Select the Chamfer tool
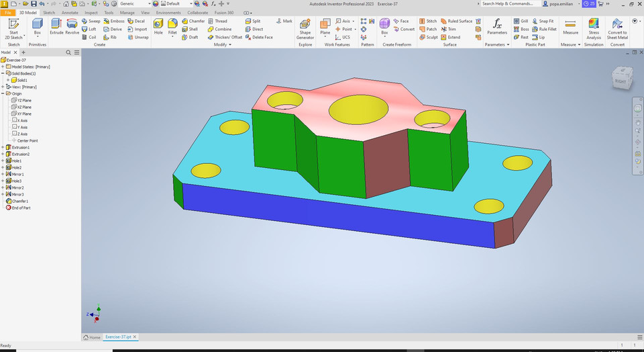644x352 pixels. tap(193, 21)
